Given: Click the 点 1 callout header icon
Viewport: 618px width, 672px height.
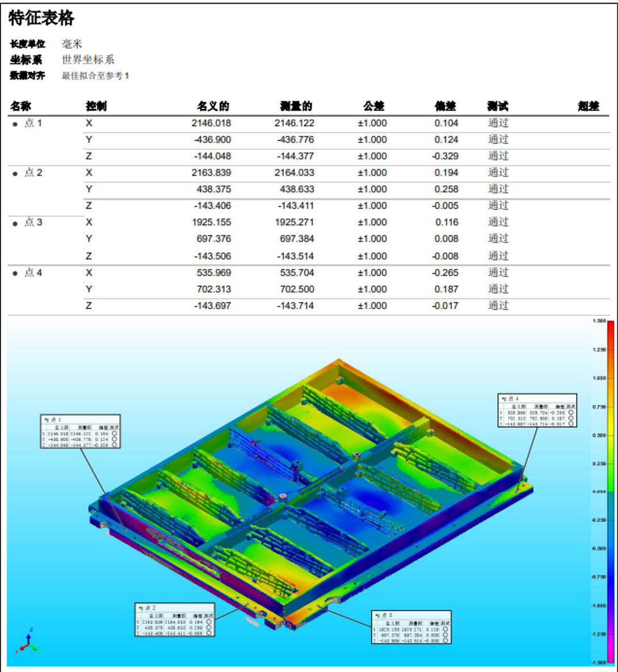Looking at the screenshot, I should (x=45, y=420).
